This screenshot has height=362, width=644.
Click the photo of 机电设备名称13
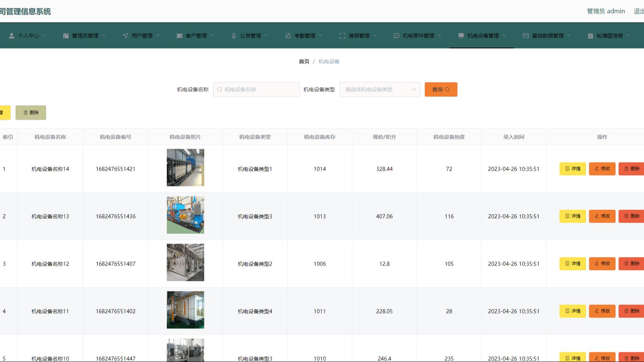tap(185, 215)
